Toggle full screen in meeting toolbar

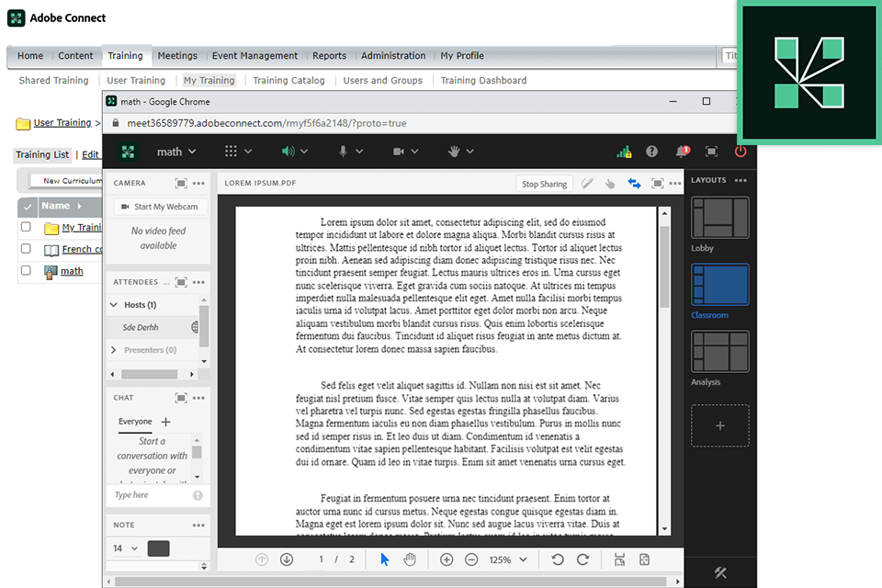click(x=711, y=152)
